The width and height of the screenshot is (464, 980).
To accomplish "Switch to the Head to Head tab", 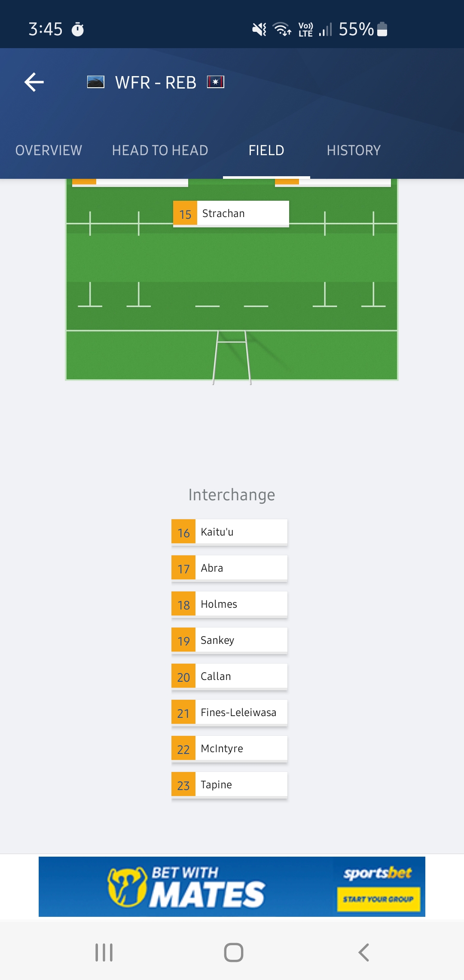I will coord(160,150).
